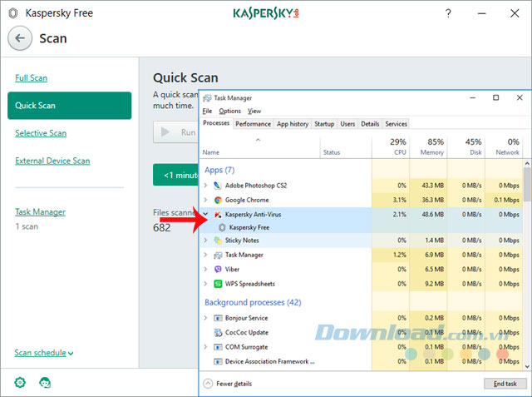The width and height of the screenshot is (532, 397).
Task: Click the Adobe Photoshop CS2 process icon
Action: 217,185
